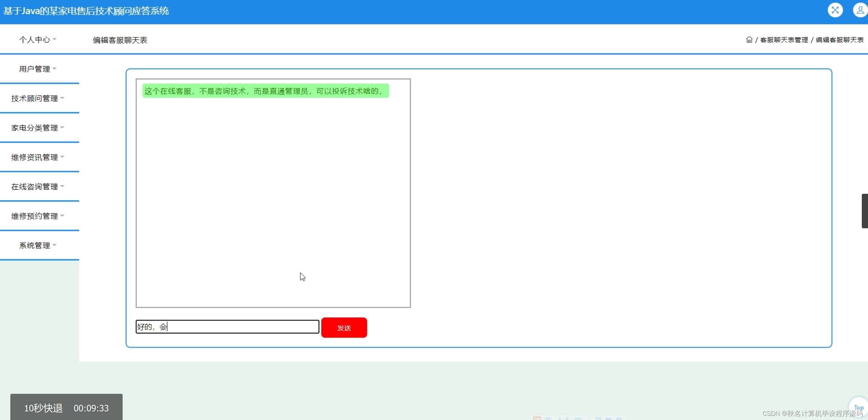Click the system title in header
Image resolution: width=868 pixels, height=420 pixels.
(x=86, y=11)
